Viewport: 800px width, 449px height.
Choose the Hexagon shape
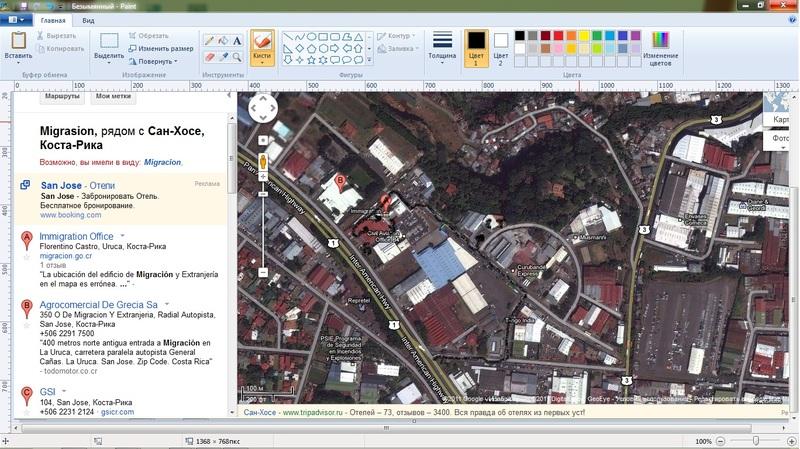323,48
